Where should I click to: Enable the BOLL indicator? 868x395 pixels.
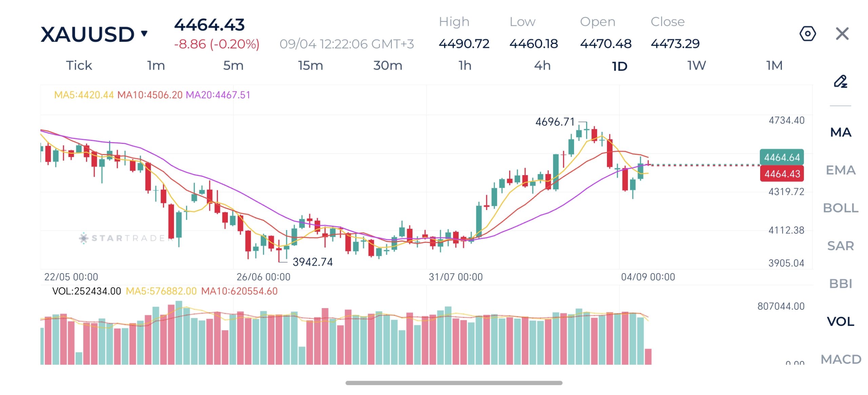pos(841,208)
